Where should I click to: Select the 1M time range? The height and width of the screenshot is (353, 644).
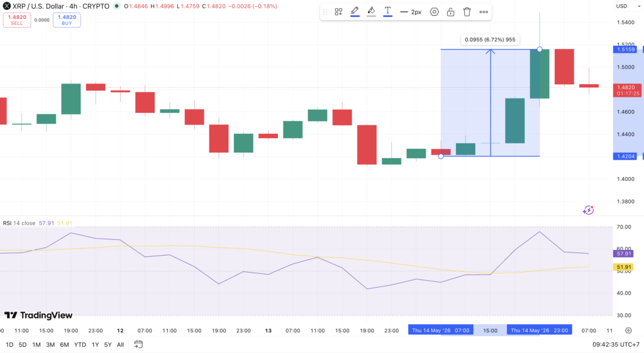point(36,345)
